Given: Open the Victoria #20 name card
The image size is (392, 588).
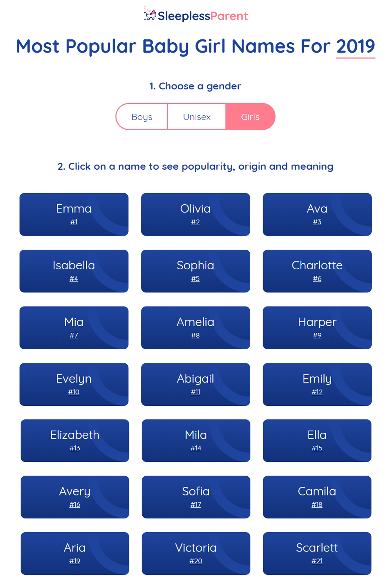Looking at the screenshot, I should click(196, 554).
